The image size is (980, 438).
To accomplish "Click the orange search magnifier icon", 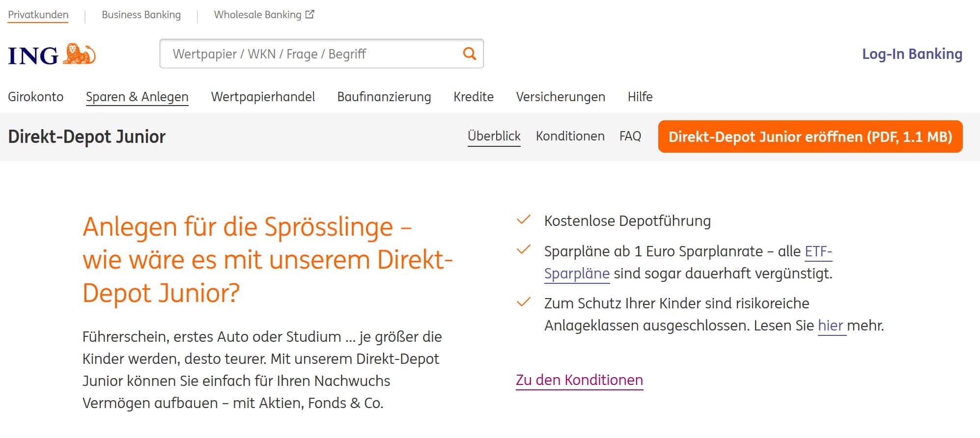I will [x=470, y=54].
